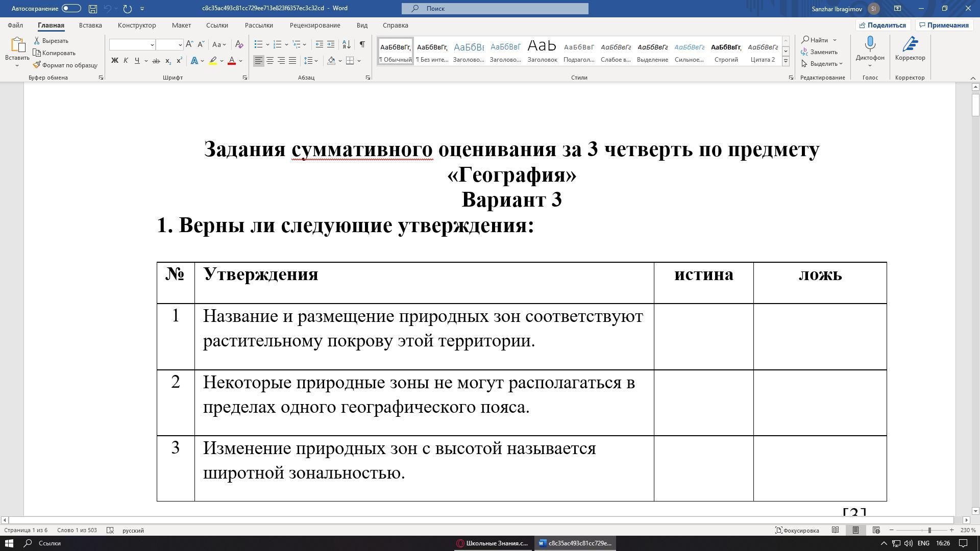Image resolution: width=980 pixels, height=551 pixels.
Task: Click the Поделиться share button
Action: (x=882, y=25)
